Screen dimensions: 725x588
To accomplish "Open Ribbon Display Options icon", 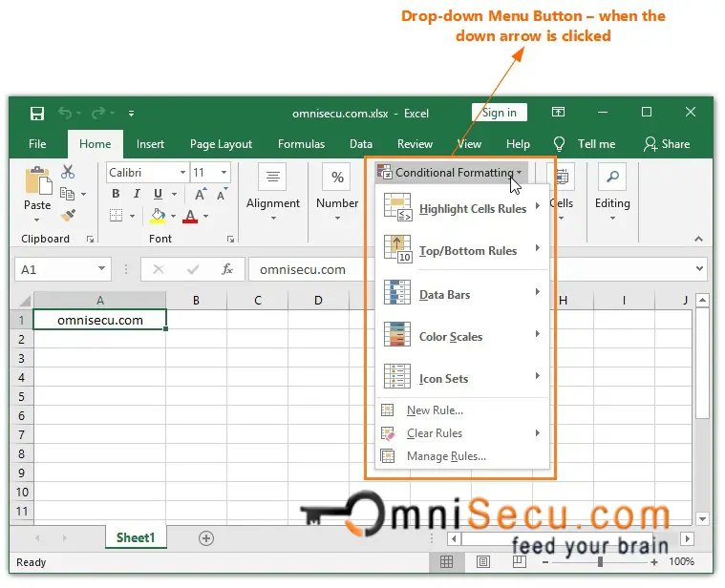I will tap(558, 112).
